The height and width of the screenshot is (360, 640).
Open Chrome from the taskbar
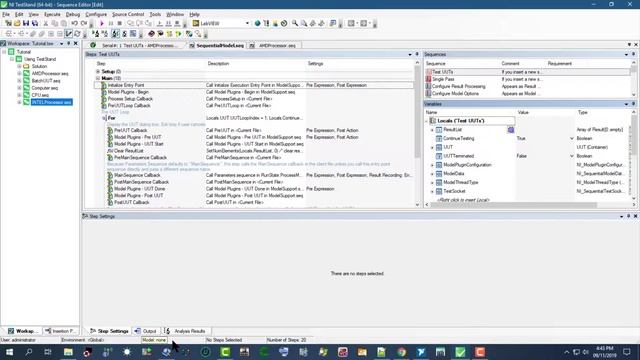402,352
